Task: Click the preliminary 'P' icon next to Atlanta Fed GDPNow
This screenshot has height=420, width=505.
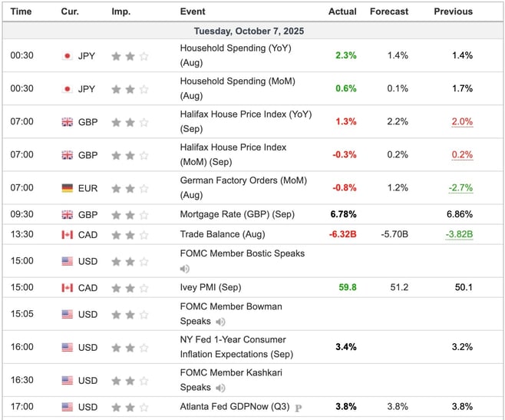Action: [298, 408]
